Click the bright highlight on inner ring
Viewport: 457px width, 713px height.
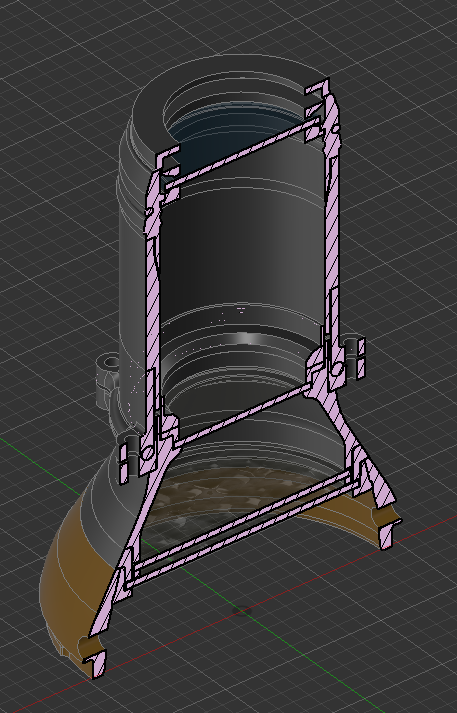point(246,338)
